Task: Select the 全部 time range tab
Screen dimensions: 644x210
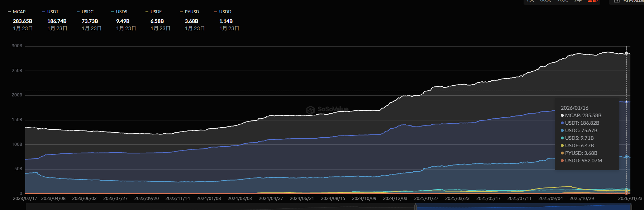Action: 592,1
